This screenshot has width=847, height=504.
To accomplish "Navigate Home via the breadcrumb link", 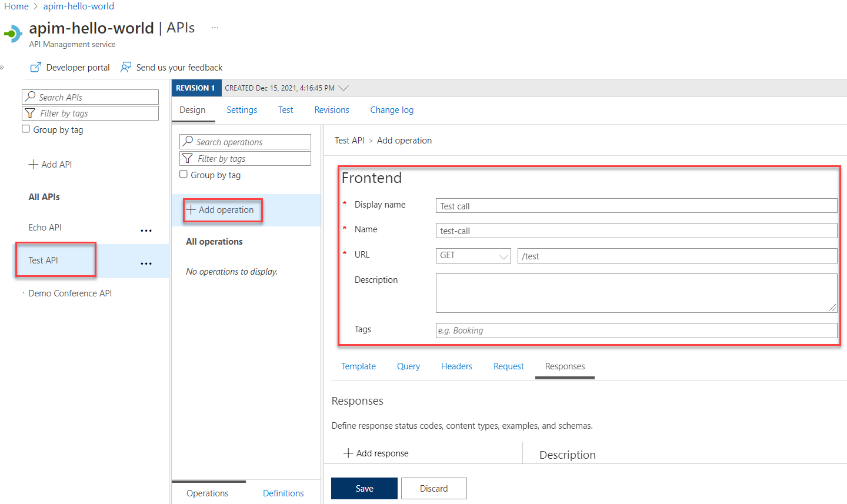I will [16, 6].
